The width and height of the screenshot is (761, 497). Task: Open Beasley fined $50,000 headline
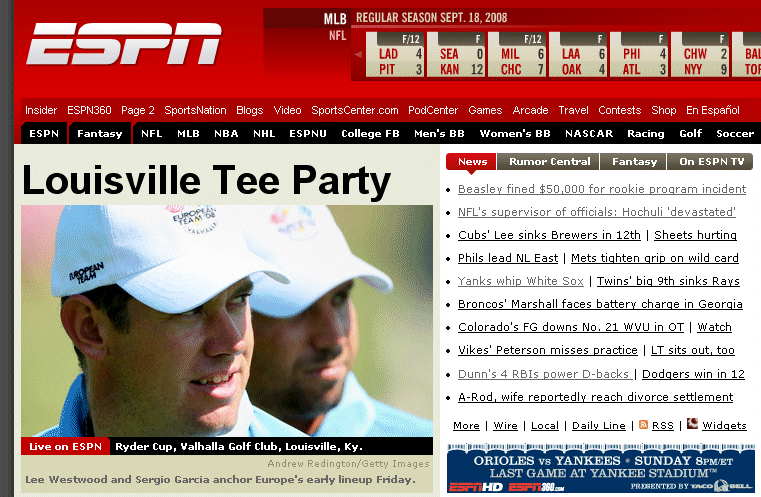[x=602, y=189]
